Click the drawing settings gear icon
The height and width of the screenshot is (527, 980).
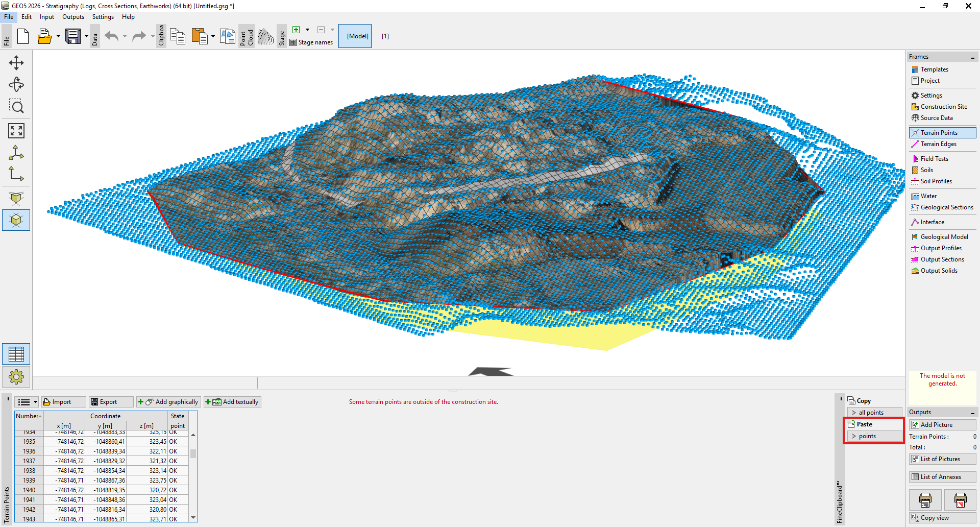point(16,377)
